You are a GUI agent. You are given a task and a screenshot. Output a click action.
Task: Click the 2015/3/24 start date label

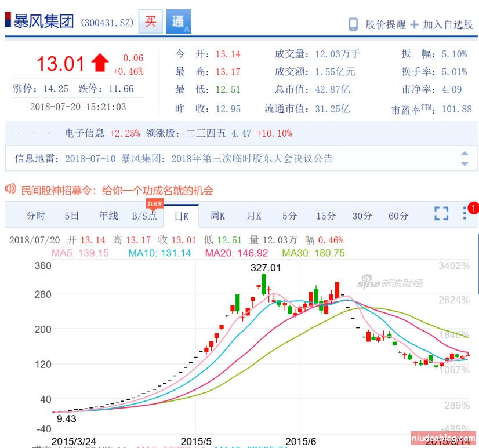tap(74, 441)
